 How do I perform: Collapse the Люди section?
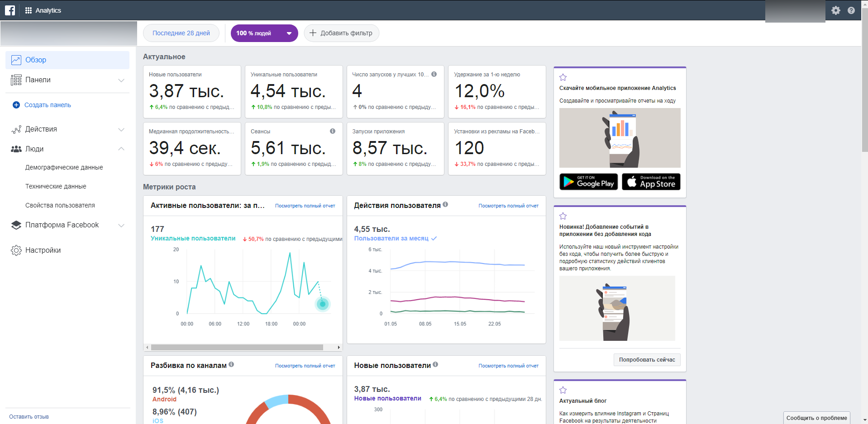[x=121, y=149]
